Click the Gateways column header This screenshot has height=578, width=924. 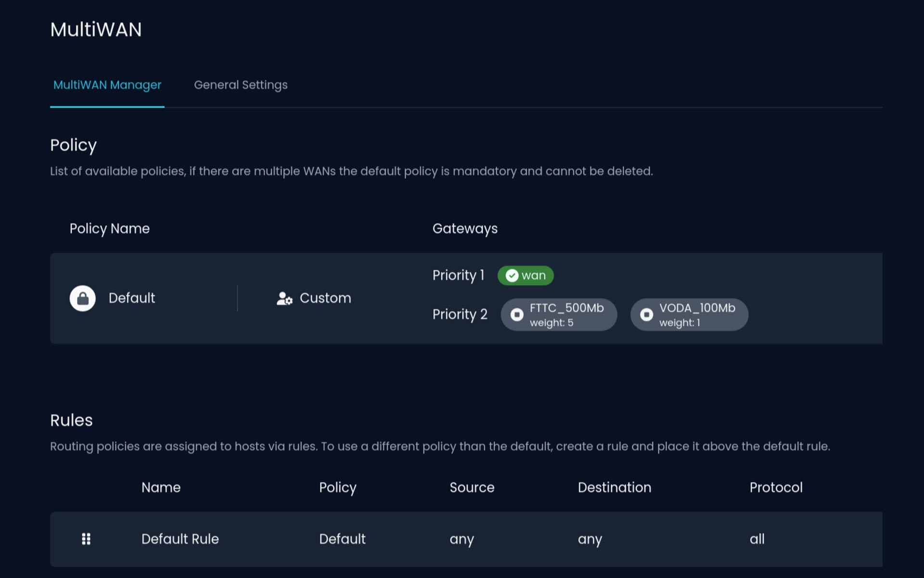[465, 228]
